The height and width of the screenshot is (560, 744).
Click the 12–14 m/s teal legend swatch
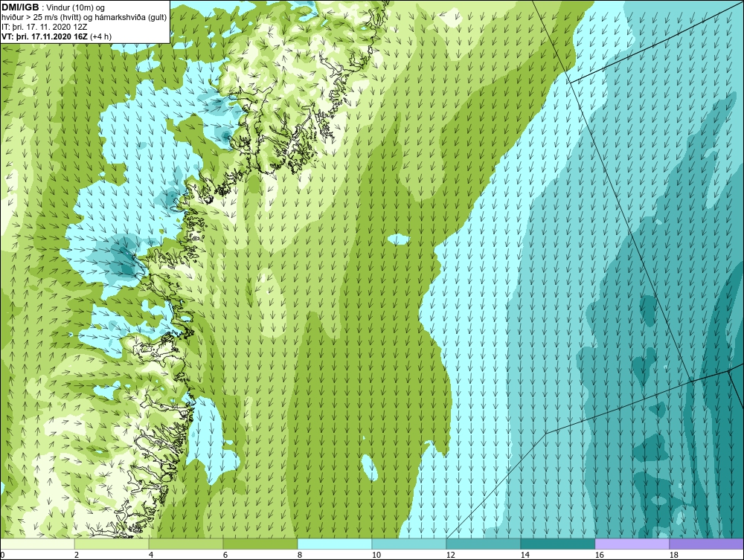[x=483, y=544]
